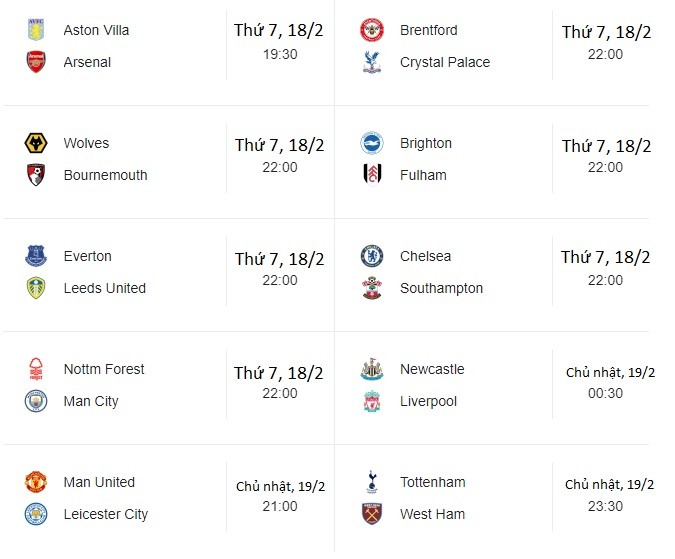Click the 19:30 kickoff time
The image size is (675, 559).
(x=280, y=54)
